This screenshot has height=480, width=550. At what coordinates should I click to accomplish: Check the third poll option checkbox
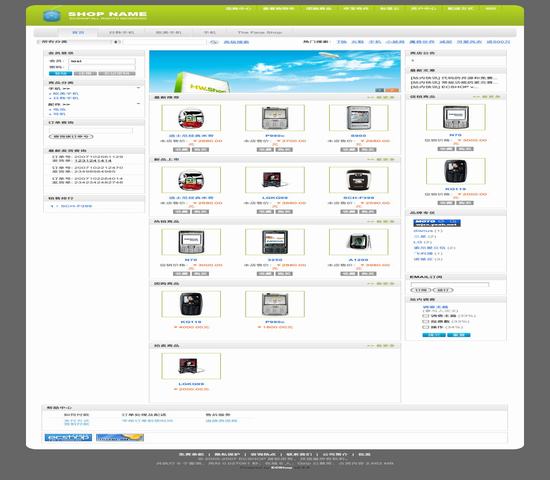point(425,327)
